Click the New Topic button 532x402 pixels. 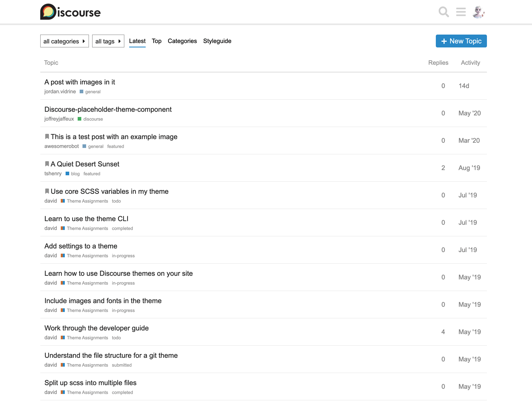[461, 41]
